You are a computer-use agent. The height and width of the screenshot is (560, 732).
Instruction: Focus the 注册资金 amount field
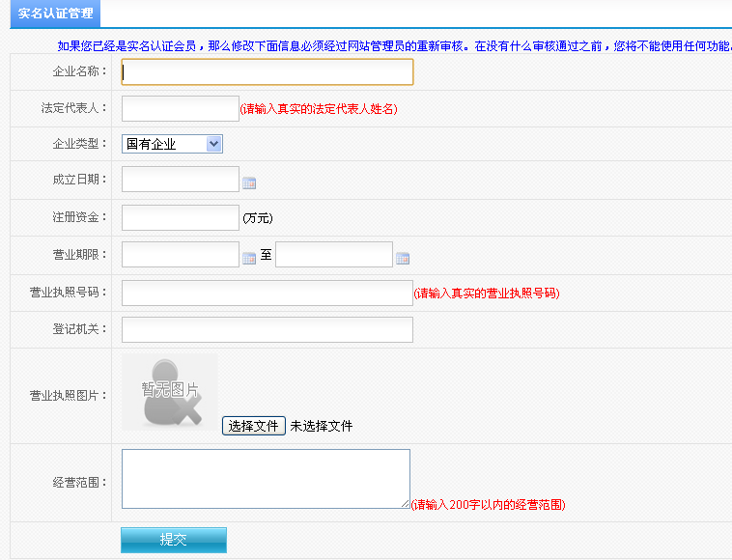pos(181,218)
